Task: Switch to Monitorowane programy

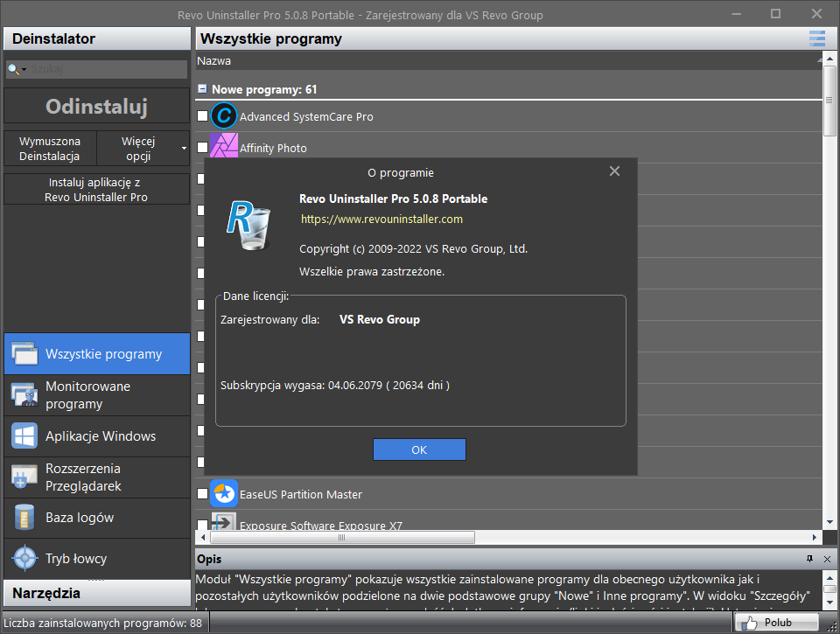Action: [x=97, y=395]
